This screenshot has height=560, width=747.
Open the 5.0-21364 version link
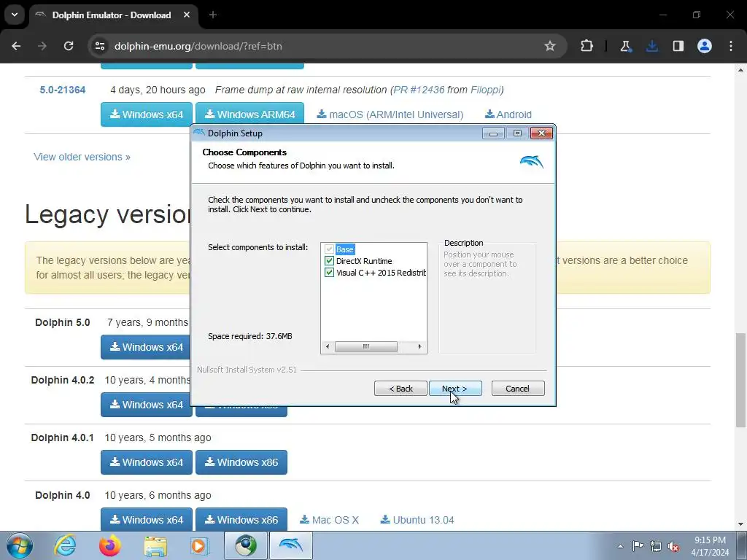[63, 90]
